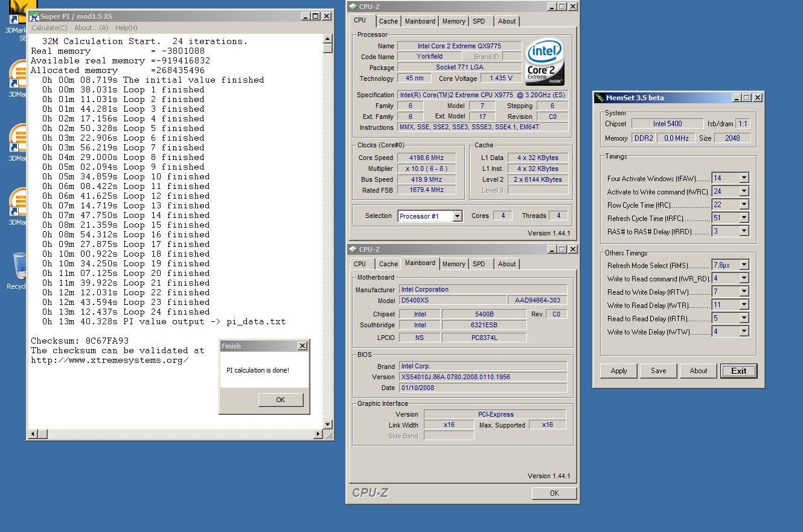Expand Write to Read command (tWR_RD) dropdown
Viewport: 803px width, 532px height.
pos(744,278)
